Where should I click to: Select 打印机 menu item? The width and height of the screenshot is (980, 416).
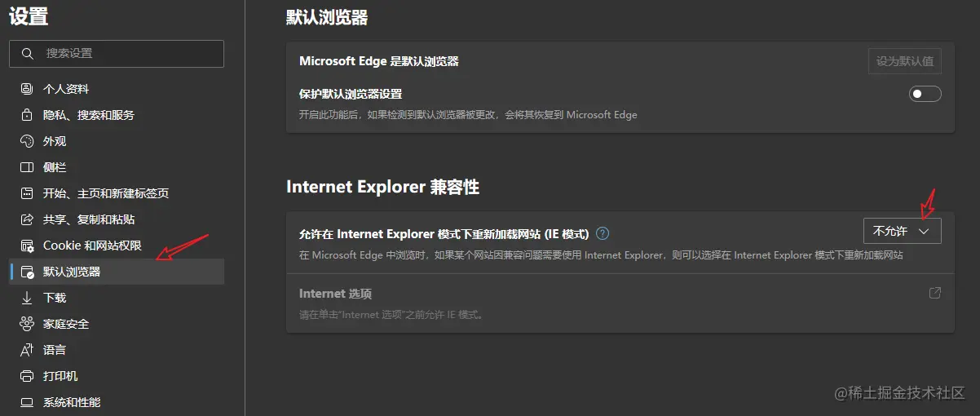117,376
